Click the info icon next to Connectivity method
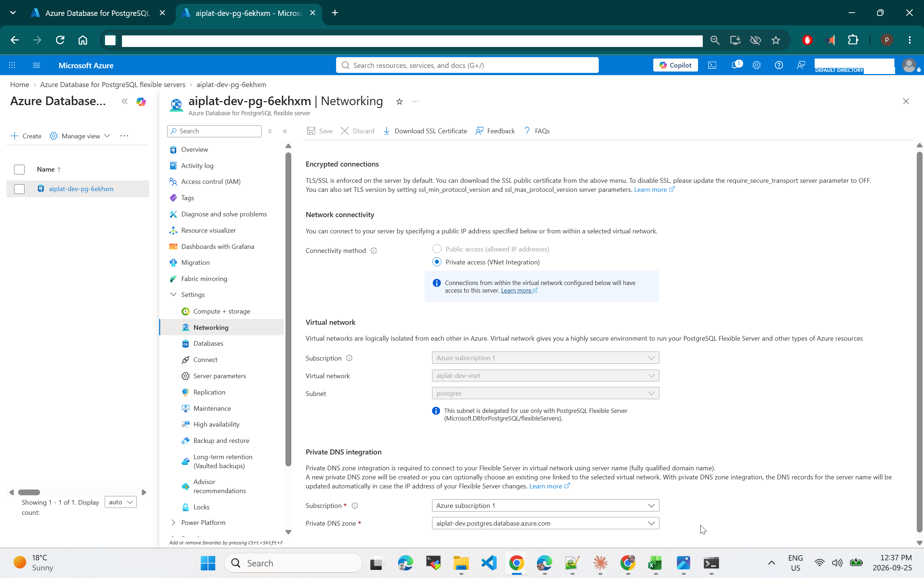 374,251
